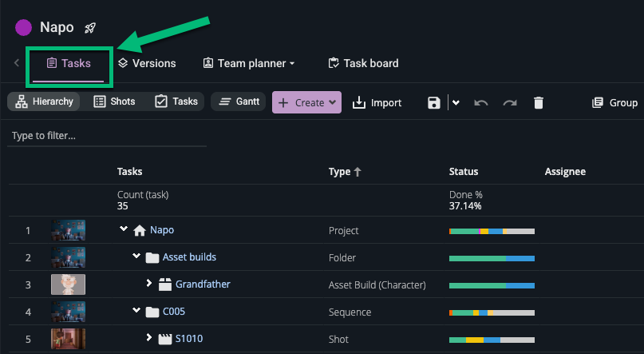This screenshot has width=644, height=354.
Task: Open the Napo project link
Action: click(x=162, y=230)
